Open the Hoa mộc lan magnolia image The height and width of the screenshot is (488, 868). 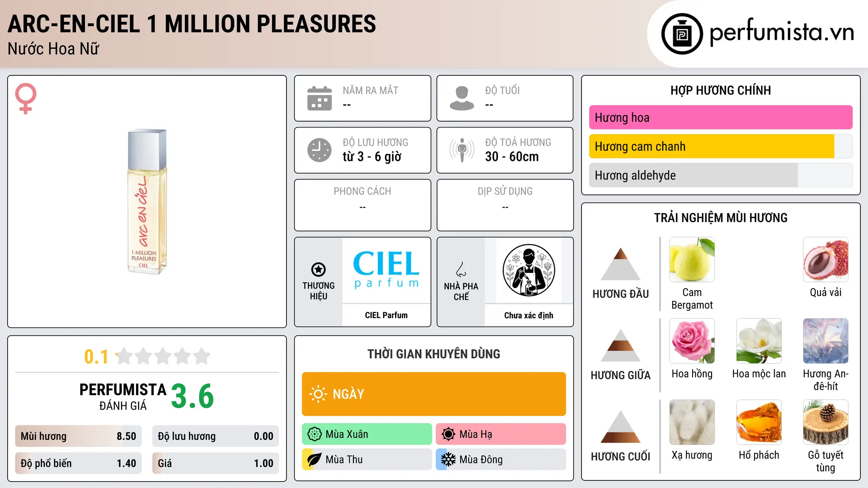pyautogui.click(x=759, y=341)
